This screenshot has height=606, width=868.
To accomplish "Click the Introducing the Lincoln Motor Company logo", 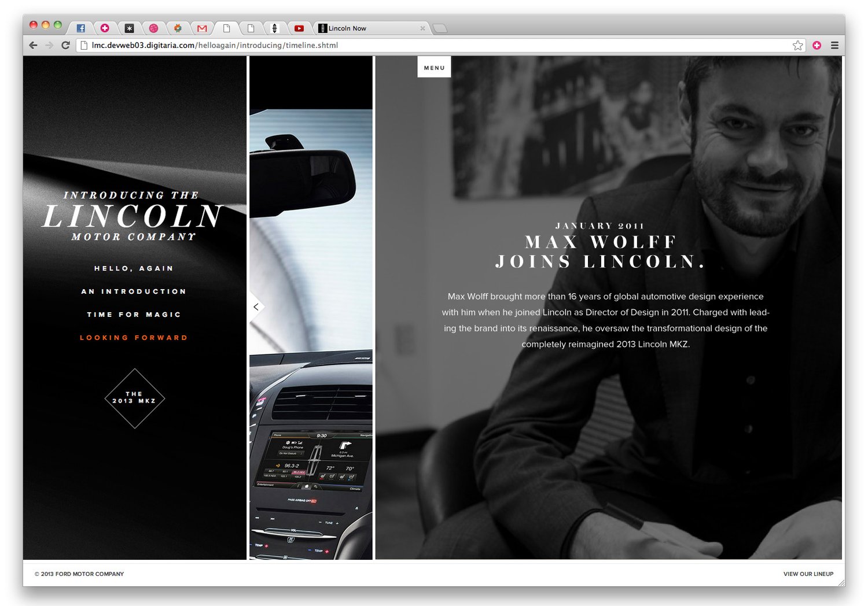I will tap(134, 216).
